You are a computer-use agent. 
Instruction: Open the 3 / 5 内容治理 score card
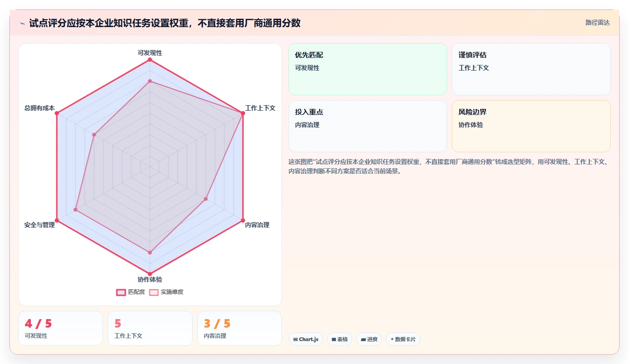[239, 328]
